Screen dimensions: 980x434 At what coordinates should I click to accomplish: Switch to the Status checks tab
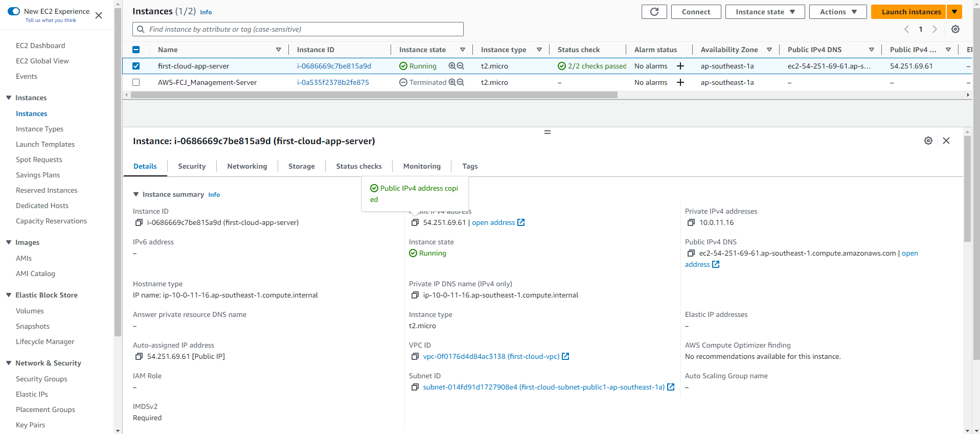[x=359, y=166]
